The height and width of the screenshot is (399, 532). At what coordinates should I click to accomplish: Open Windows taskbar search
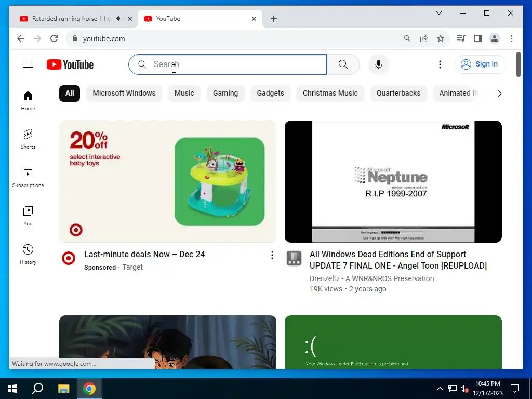point(37,389)
